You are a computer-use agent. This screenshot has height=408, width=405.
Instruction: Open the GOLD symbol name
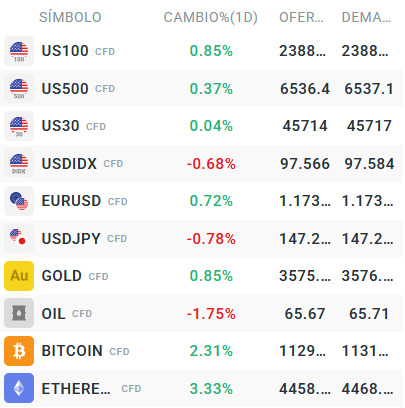(62, 276)
